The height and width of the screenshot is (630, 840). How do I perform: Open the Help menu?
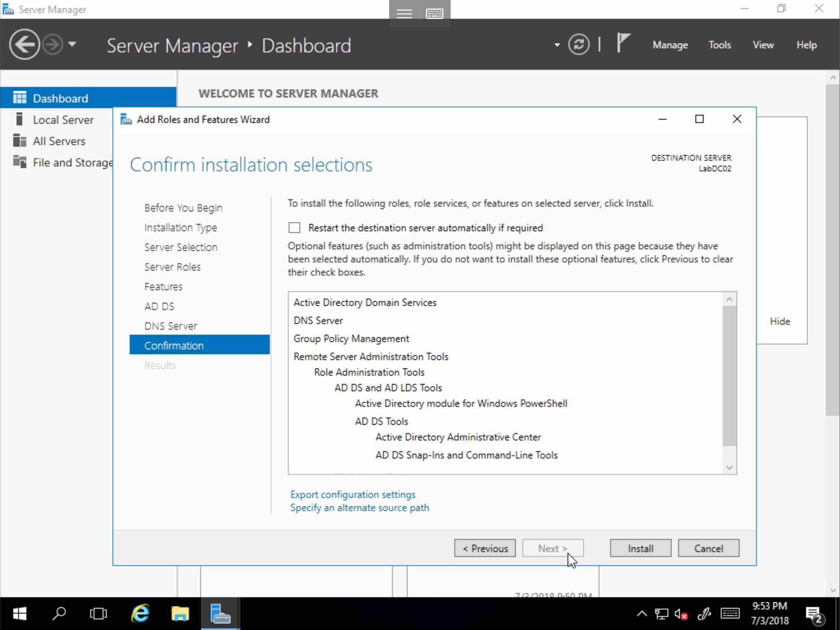click(x=806, y=45)
